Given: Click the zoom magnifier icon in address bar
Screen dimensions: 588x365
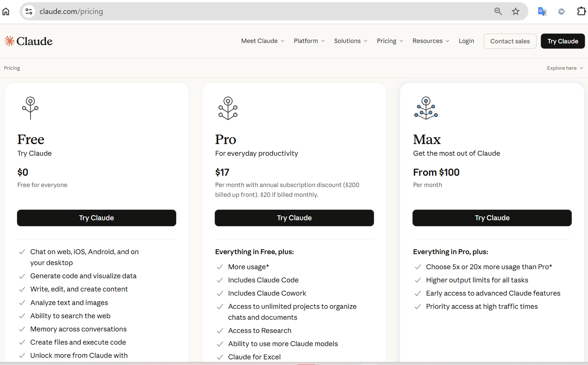Looking at the screenshot, I should 498,11.
